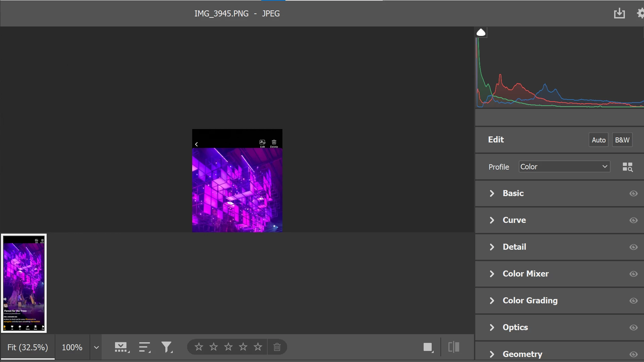This screenshot has height=362, width=644.
Task: Expand the Detail panel
Action: (514, 247)
